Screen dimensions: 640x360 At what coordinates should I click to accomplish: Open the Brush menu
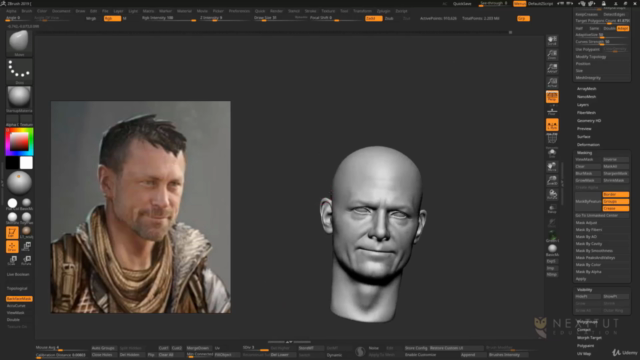point(27,11)
